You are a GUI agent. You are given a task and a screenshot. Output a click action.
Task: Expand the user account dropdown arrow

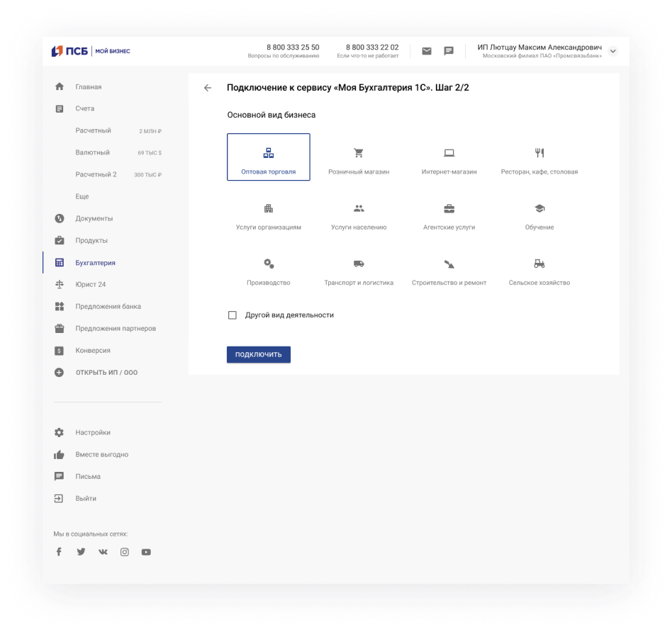[x=613, y=51]
